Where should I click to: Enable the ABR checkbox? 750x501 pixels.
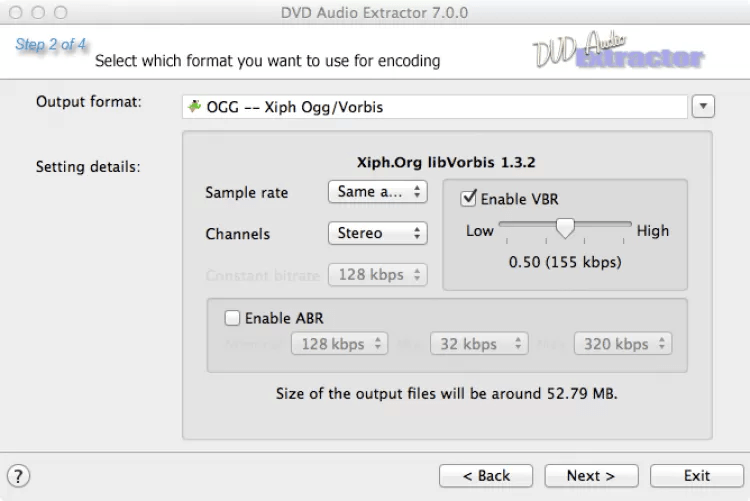[232, 319]
